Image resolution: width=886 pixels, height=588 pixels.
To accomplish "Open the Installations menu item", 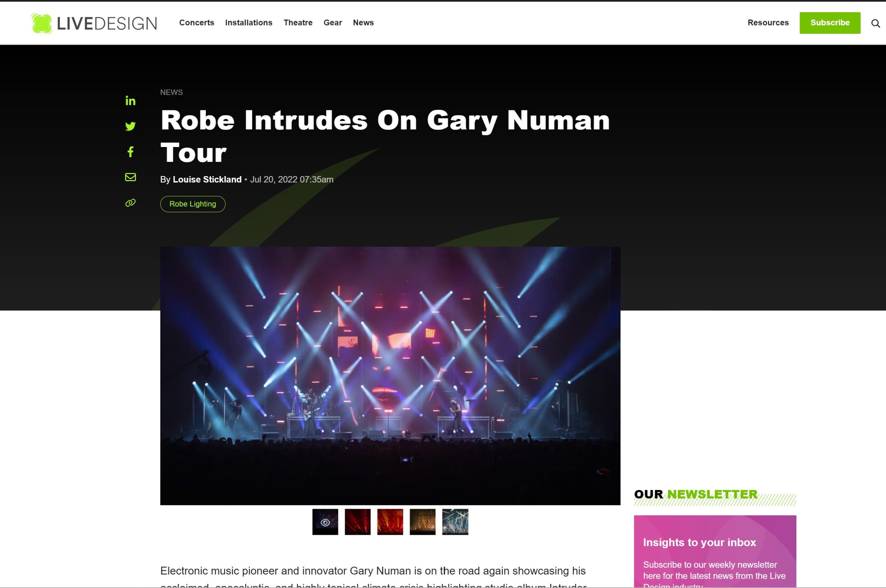I will click(248, 22).
